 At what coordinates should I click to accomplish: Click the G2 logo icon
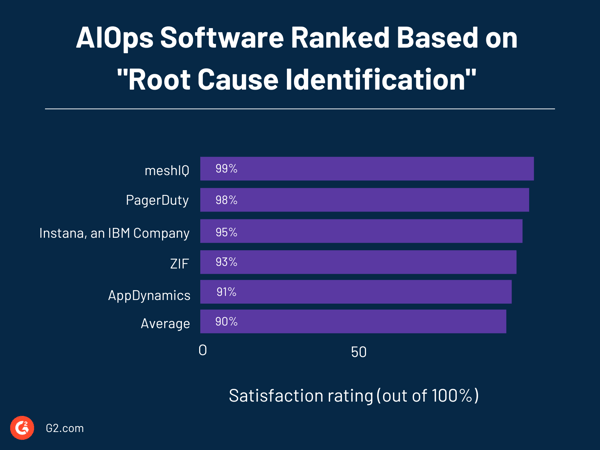click(22, 428)
